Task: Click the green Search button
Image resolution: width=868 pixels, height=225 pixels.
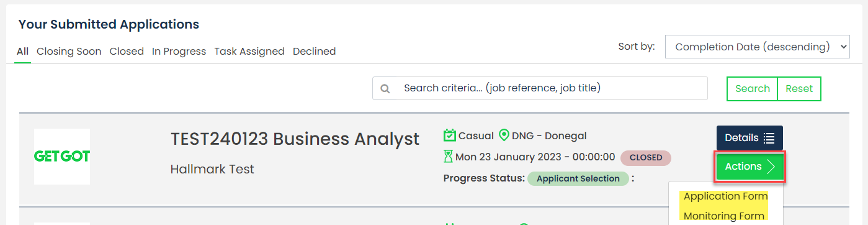Action: tap(752, 89)
